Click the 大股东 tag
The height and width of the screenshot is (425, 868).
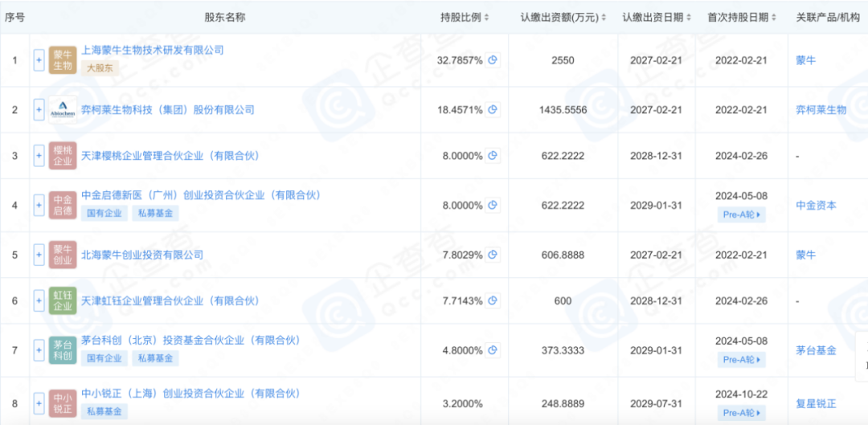pyautogui.click(x=100, y=68)
